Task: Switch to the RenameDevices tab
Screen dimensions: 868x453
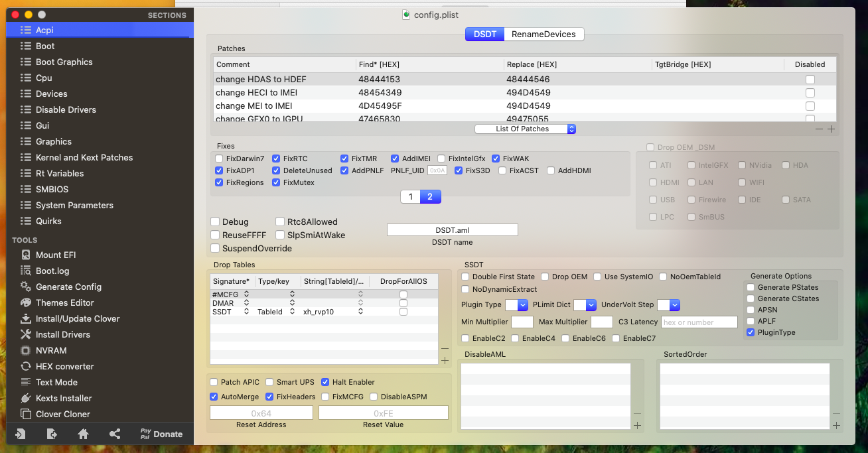Action: pos(543,34)
